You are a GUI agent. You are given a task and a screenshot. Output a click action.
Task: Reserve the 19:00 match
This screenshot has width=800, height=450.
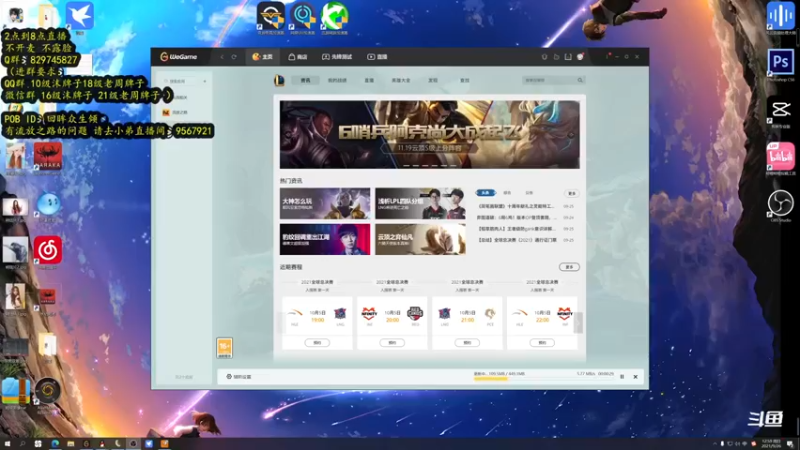(317, 343)
